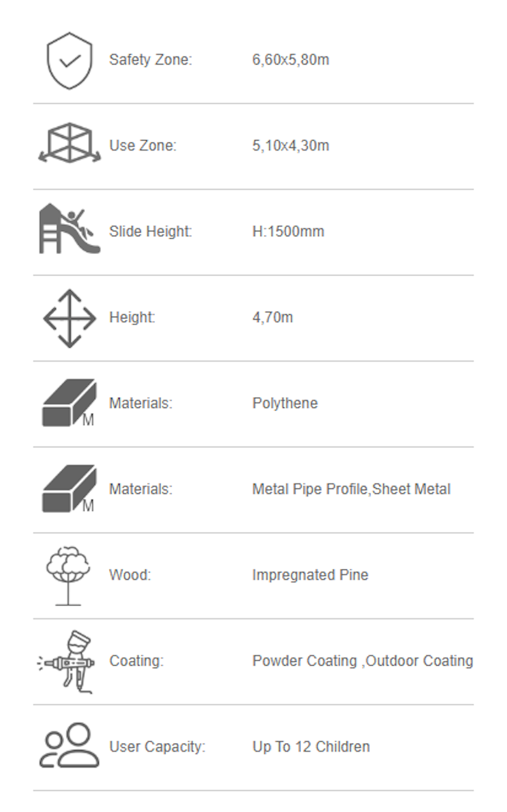Click the Metal Pipe Profile, Sheet Metal text
The image size is (507, 812).
click(x=351, y=489)
